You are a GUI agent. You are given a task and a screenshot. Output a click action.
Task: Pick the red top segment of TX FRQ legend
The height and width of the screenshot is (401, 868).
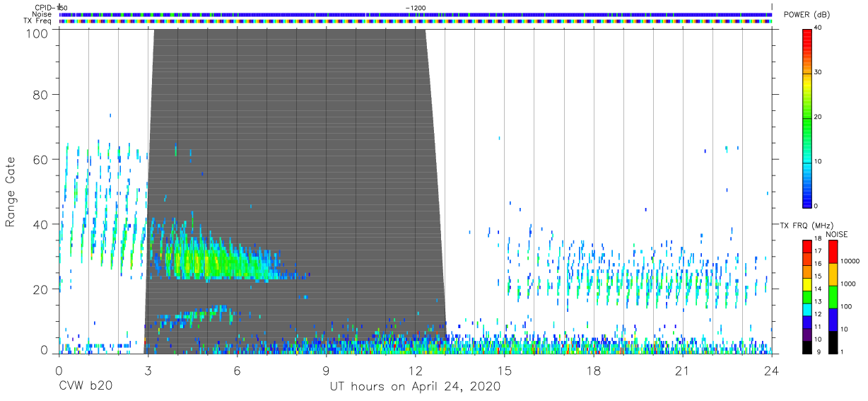[807, 246]
